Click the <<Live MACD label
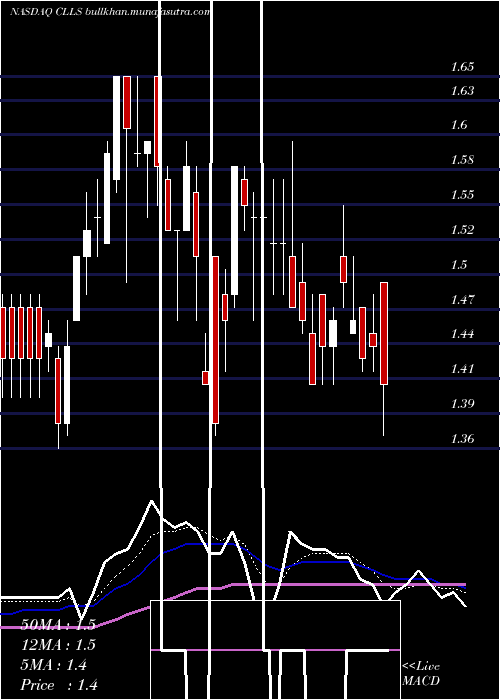Screen dimensions: 500x700 pyautogui.click(x=421, y=674)
